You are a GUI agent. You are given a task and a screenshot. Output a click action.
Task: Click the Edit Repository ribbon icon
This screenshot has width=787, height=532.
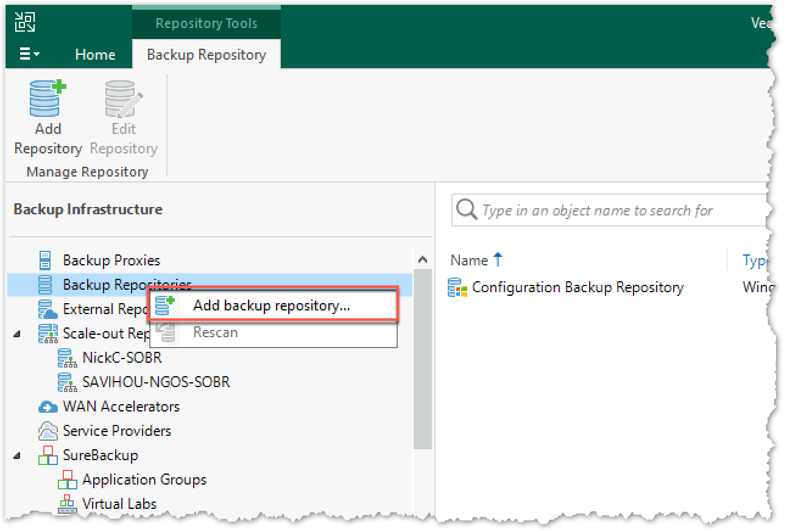124,99
